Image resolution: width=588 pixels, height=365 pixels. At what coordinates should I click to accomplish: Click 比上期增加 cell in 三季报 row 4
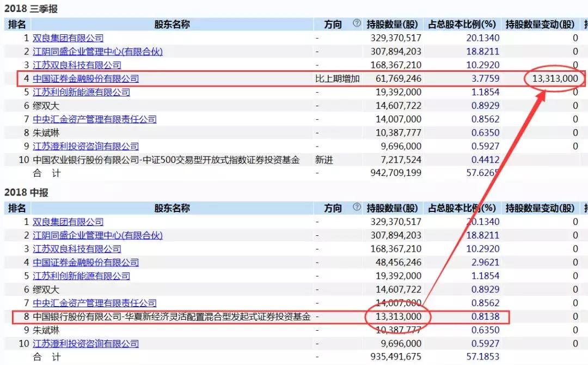pos(338,78)
